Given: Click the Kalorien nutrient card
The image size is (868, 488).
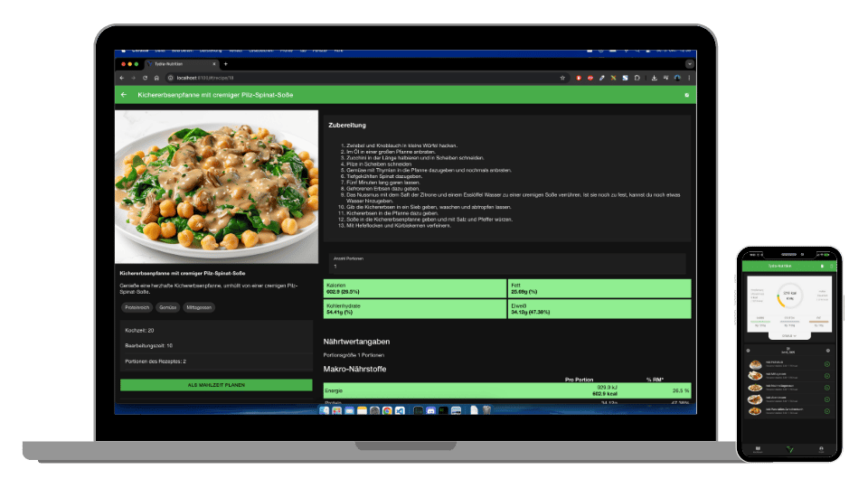Looking at the screenshot, I should point(415,289).
